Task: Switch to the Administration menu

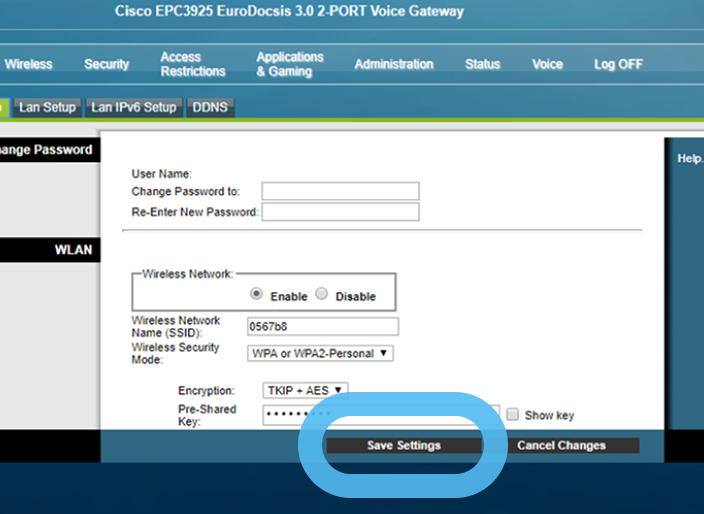Action: pos(394,64)
